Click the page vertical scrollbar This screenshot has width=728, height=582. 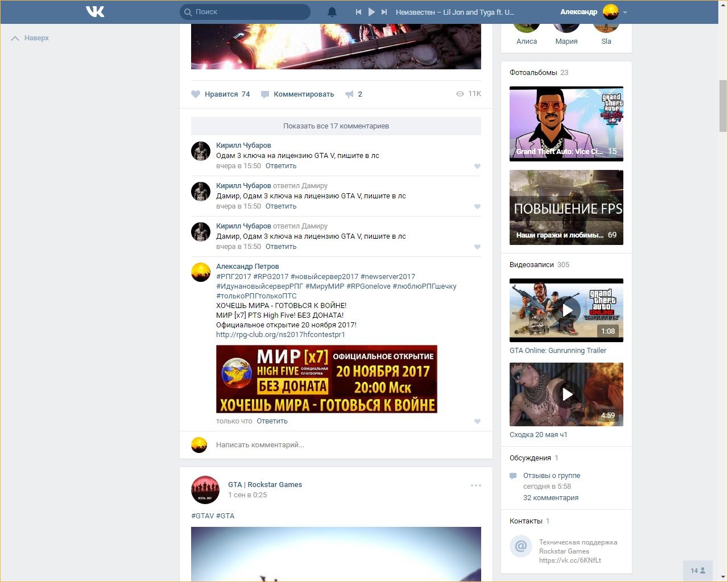pos(723,106)
